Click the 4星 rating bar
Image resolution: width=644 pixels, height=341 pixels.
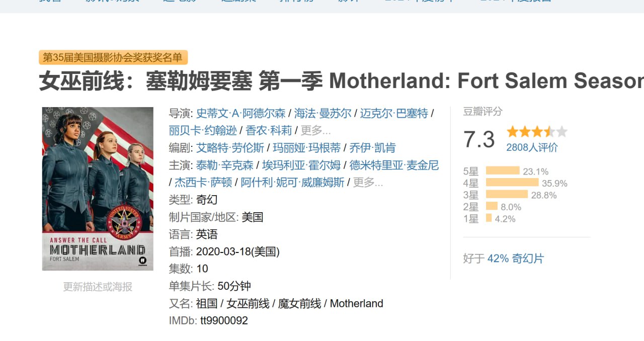point(512,183)
